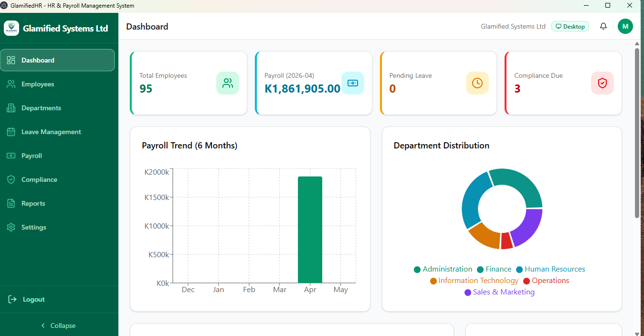Open Settings from the sidebar
644x336 pixels.
point(57,227)
